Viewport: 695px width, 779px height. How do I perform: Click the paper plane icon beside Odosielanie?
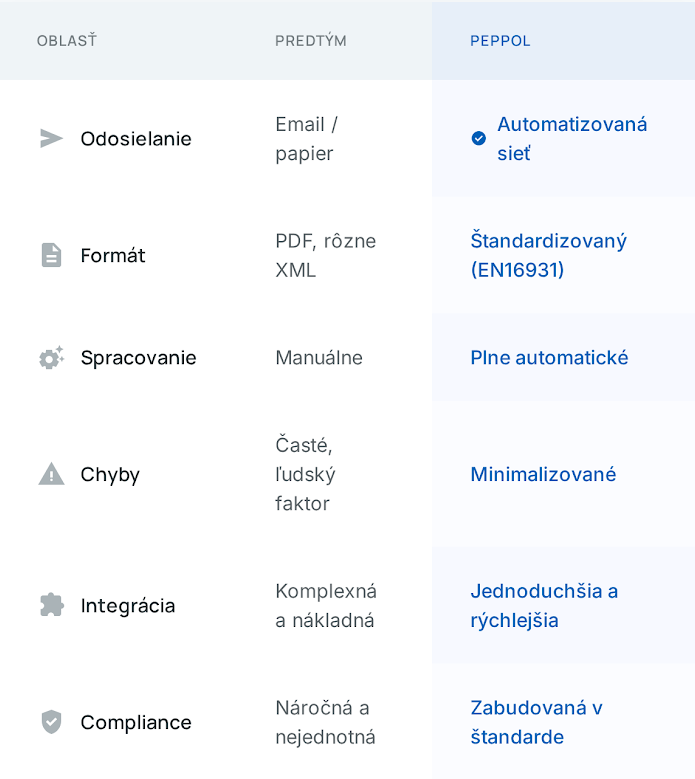click(51, 139)
